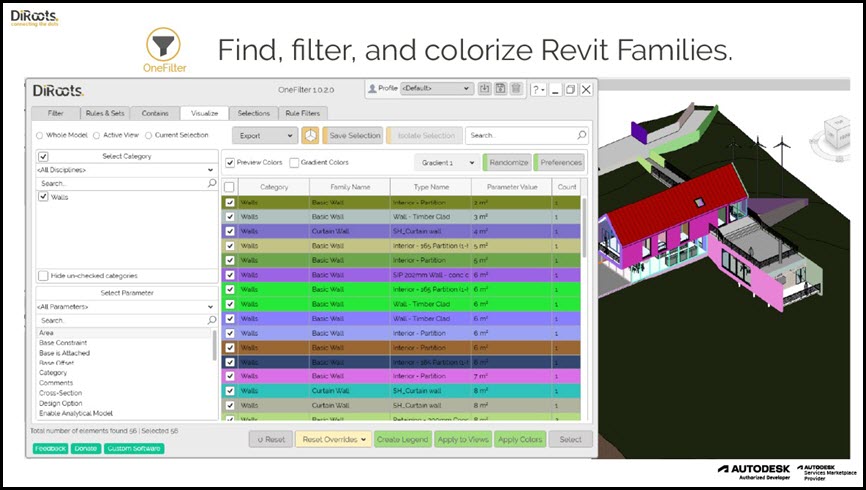Image resolution: width=866 pixels, height=490 pixels.
Task: Toggle the Preview Colors checkbox
Action: click(230, 162)
